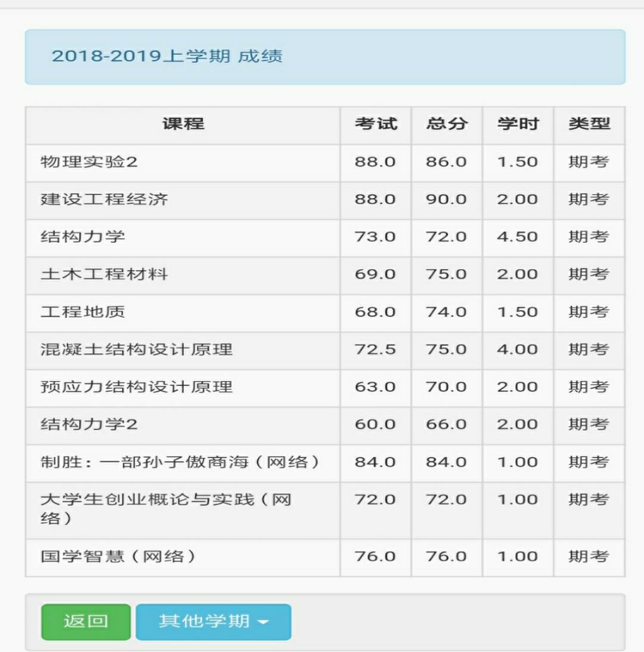
Task: Select the 土木工程材料 course row
Action: click(x=104, y=274)
